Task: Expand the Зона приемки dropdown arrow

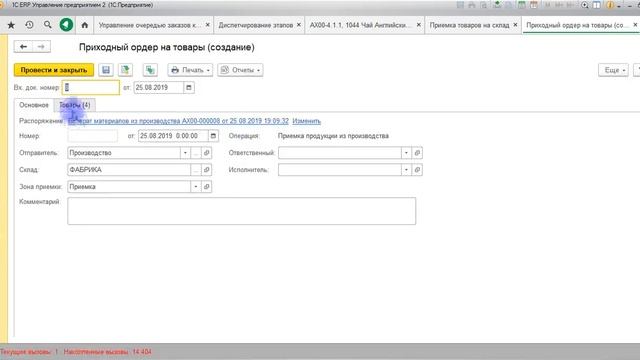Action: pos(196,187)
